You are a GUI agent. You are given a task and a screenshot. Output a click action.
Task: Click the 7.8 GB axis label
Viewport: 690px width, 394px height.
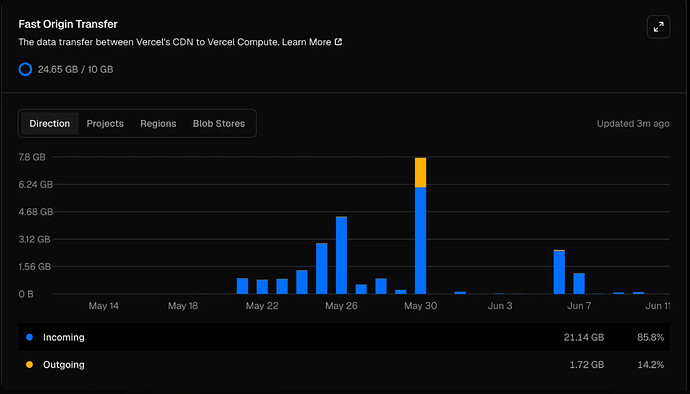point(32,157)
